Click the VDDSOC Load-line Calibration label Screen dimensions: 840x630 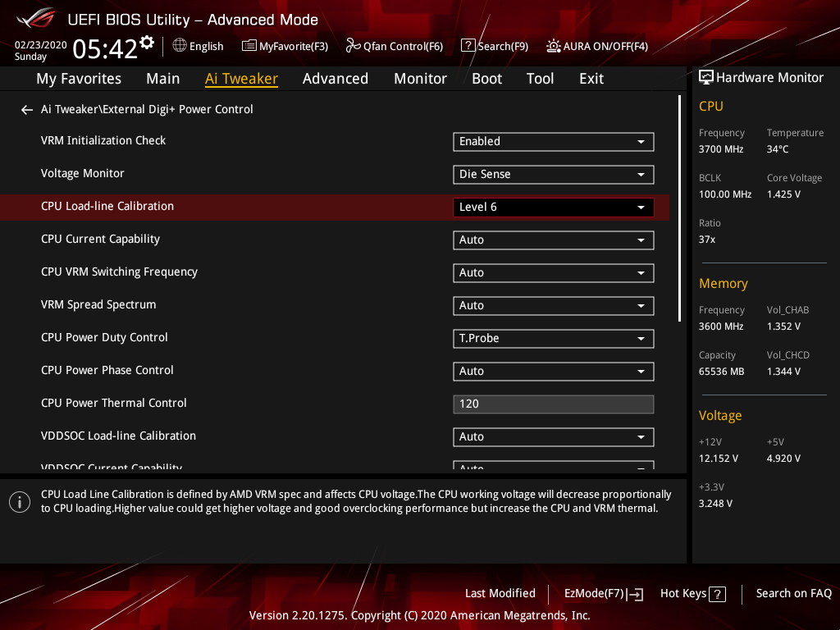click(x=118, y=436)
